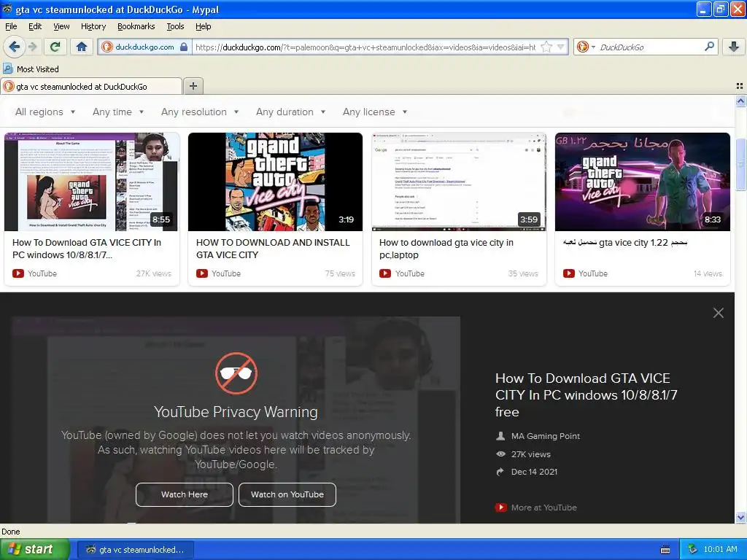List all tabs using the tab groups icon
Screen dimensions: 747x560
(740, 86)
